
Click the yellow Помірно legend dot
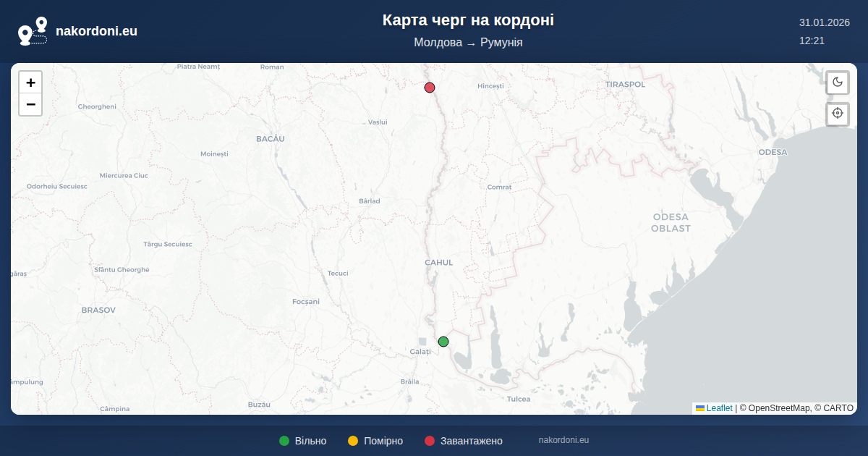pyautogui.click(x=353, y=441)
